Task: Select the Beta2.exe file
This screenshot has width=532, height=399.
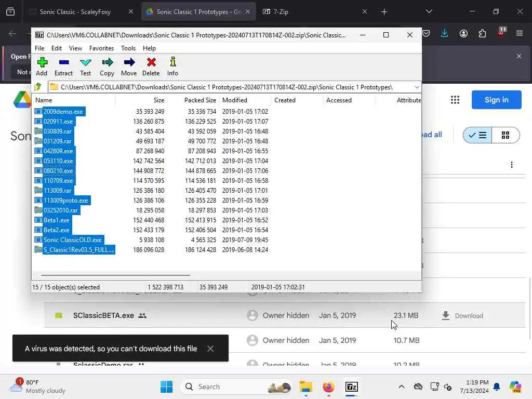Action: [x=56, y=230]
